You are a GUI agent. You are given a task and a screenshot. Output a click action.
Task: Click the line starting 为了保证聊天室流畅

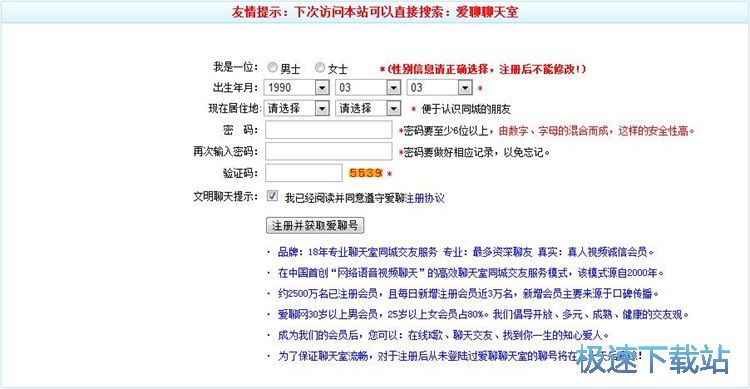coord(460,356)
